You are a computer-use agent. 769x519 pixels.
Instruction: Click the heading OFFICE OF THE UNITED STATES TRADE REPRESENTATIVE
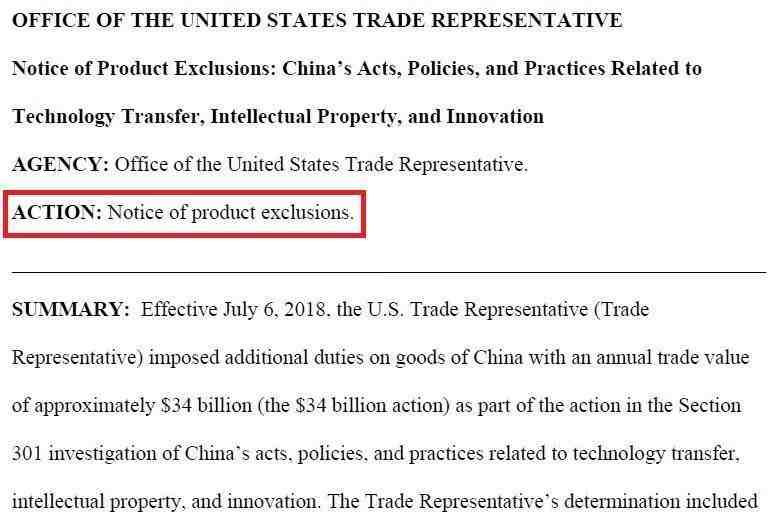tap(317, 21)
